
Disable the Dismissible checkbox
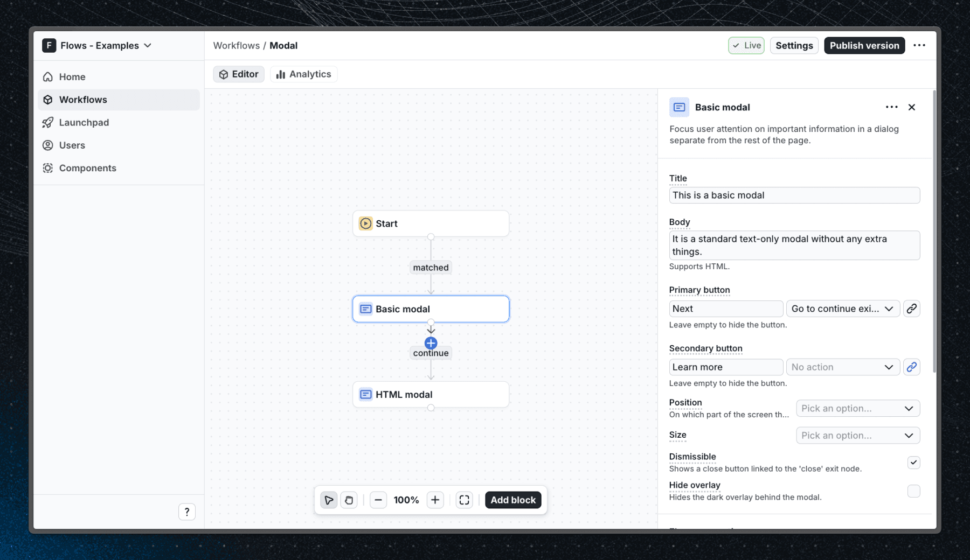[913, 462]
